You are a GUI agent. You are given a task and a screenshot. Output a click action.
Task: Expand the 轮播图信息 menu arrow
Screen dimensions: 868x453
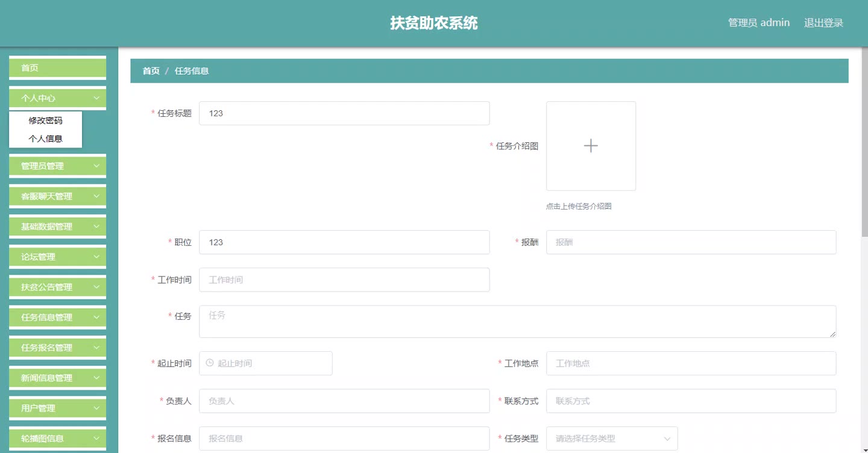pyautogui.click(x=96, y=439)
